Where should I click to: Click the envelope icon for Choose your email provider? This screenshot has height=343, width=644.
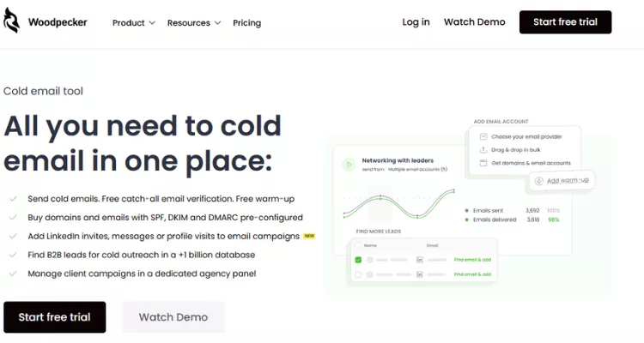483,136
